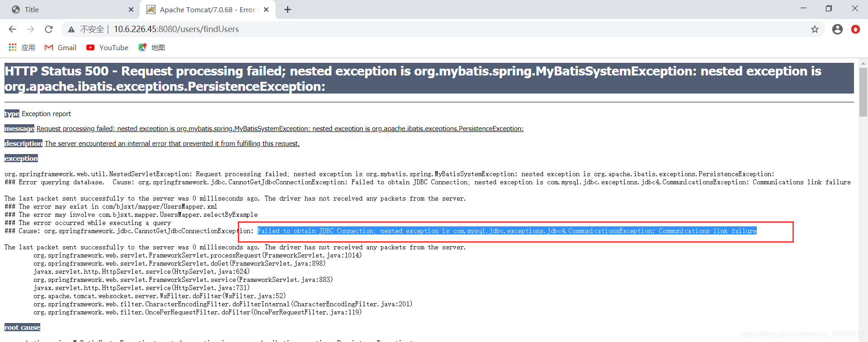Click the red update icon

[x=855, y=29]
